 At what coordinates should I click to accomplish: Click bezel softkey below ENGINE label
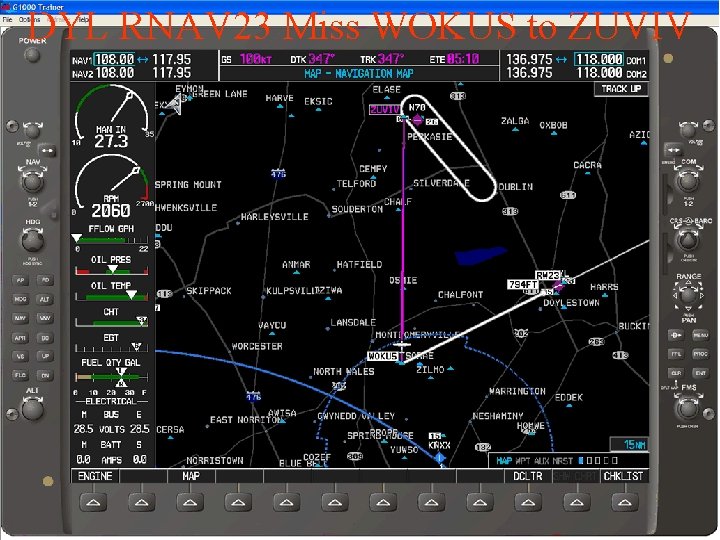93,502
